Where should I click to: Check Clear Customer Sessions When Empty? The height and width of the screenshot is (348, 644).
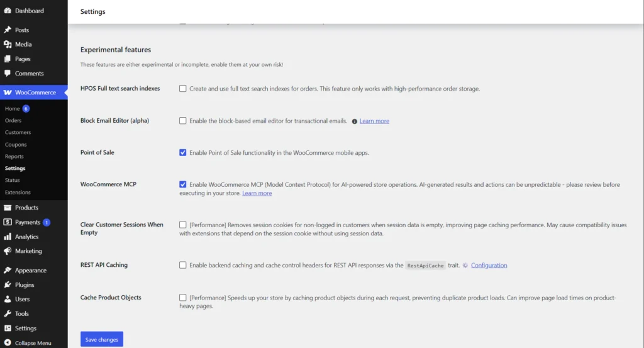(183, 225)
